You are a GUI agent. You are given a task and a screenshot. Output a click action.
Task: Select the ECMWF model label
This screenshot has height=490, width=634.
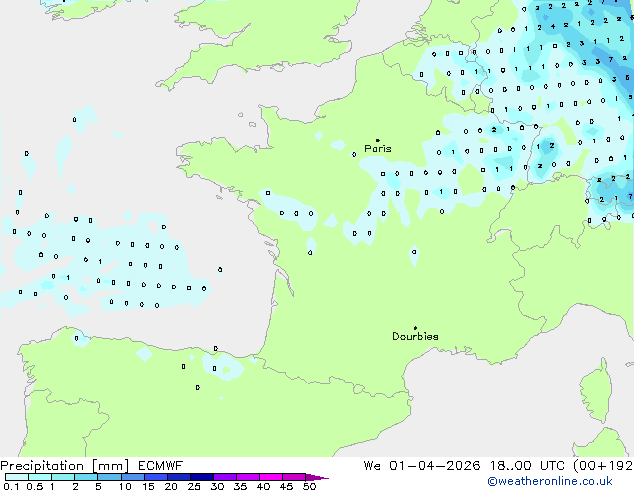tap(161, 466)
